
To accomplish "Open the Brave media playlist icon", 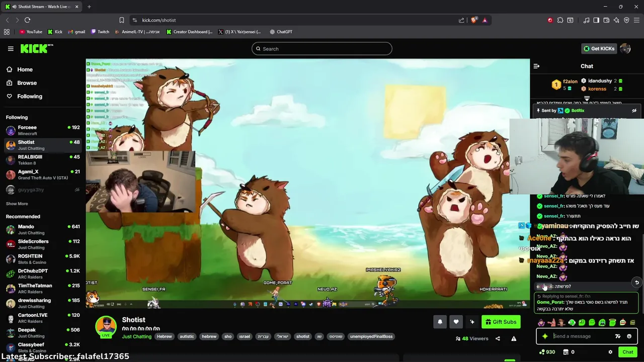I will pyautogui.click(x=586, y=20).
